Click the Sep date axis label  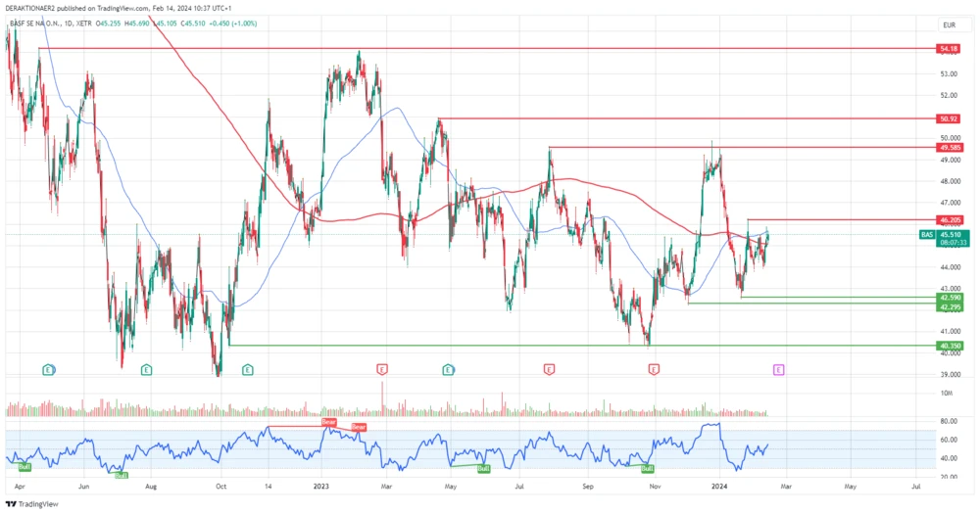pos(587,486)
